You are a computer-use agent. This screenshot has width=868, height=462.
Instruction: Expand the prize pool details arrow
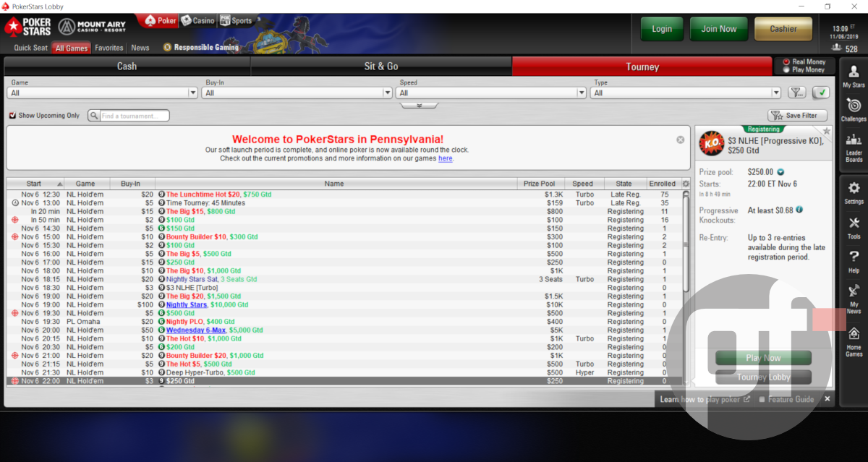780,172
